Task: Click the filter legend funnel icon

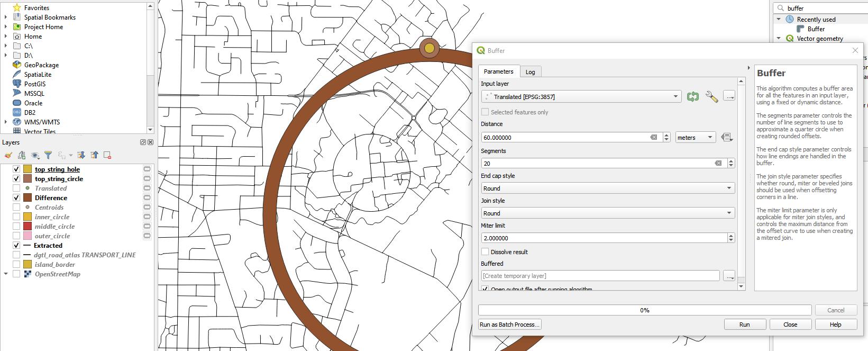Action: coord(48,155)
